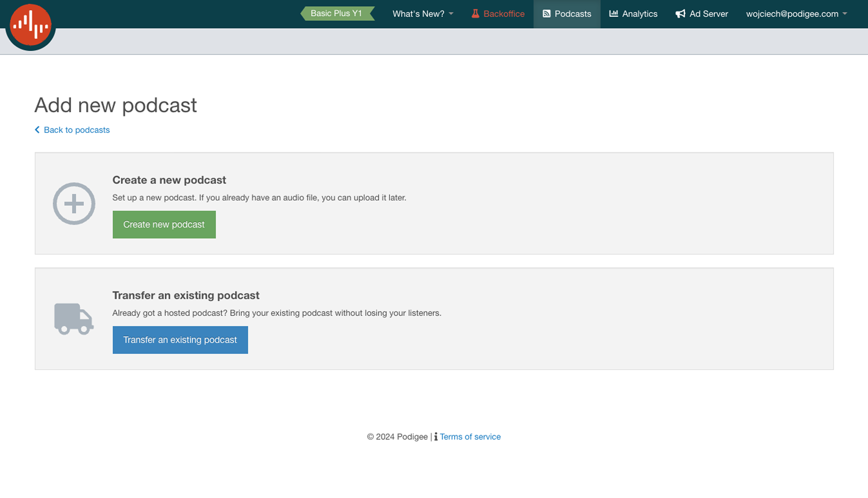This screenshot has width=868, height=498.
Task: Click the Back to podcasts link
Action: (x=72, y=130)
